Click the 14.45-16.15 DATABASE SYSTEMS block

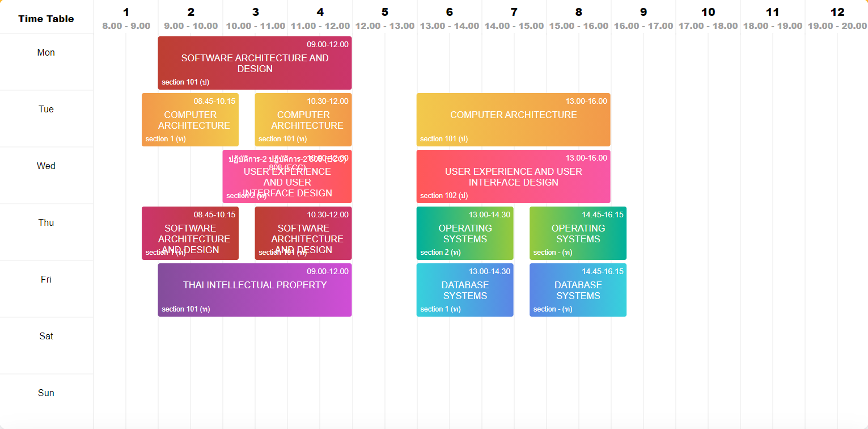(578, 289)
